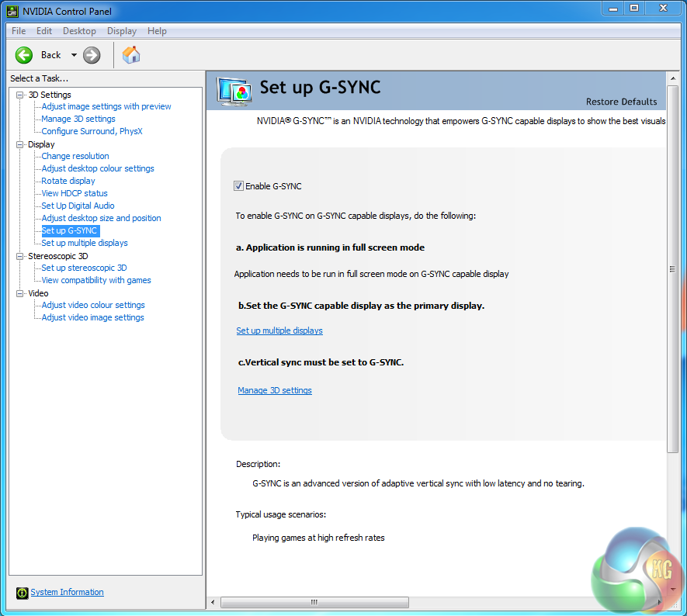Select Adjust video image settings
This screenshot has width=687, height=616.
pyautogui.click(x=92, y=317)
